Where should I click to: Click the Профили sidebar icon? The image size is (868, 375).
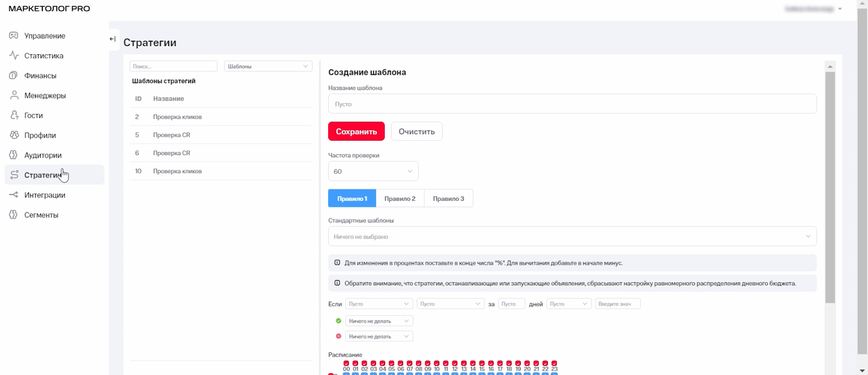[x=14, y=135]
